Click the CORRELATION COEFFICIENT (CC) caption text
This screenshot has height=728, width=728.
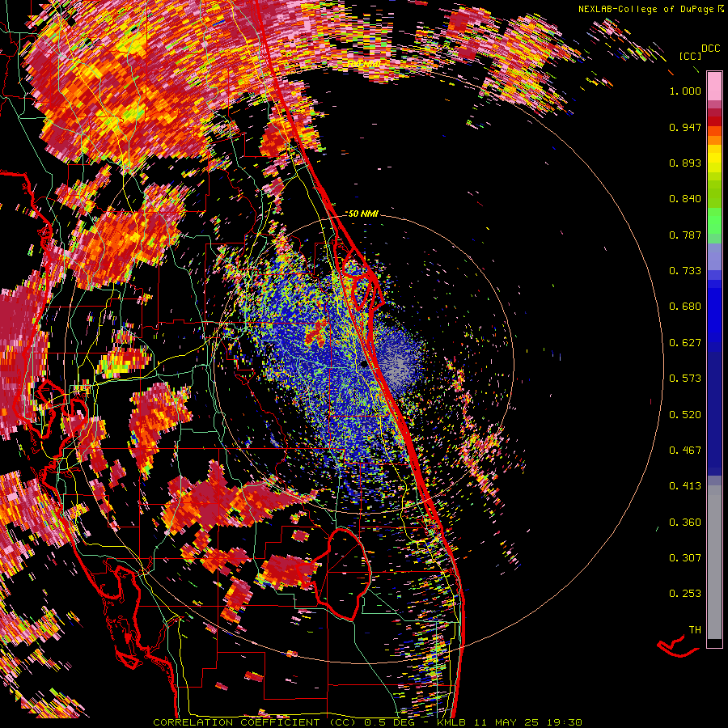[x=255, y=722]
